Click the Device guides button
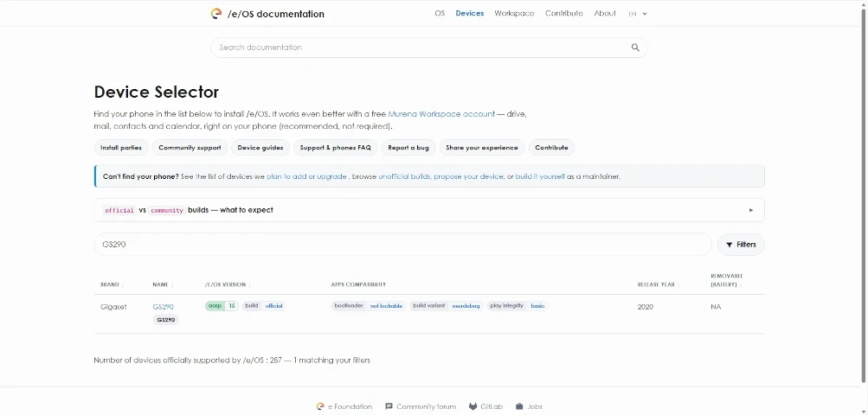The height and width of the screenshot is (415, 868). 260,148
